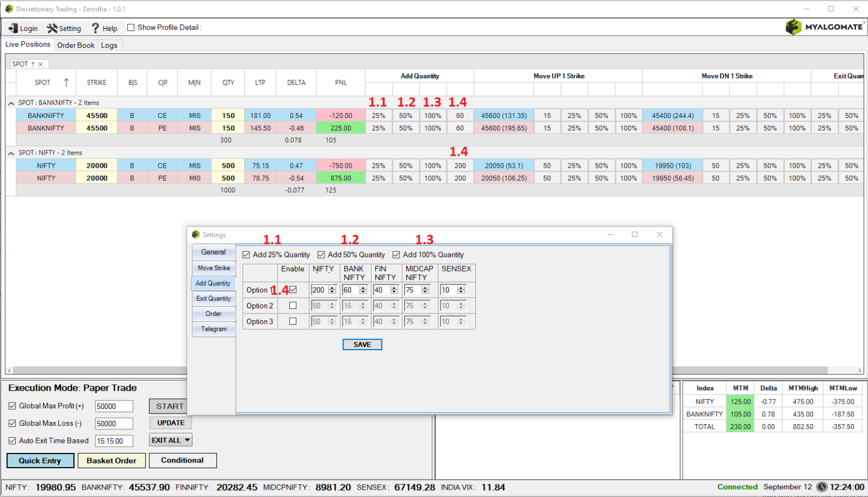Image resolution: width=868 pixels, height=497 pixels.
Task: Collapse the SPOT: BANKNIFTY group
Action: [x=11, y=103]
